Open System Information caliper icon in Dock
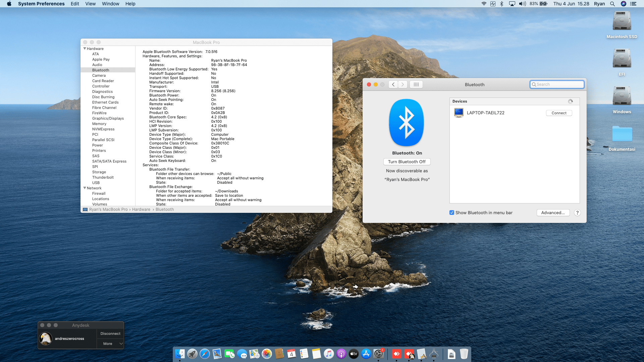The image size is (644, 362). coord(434,354)
